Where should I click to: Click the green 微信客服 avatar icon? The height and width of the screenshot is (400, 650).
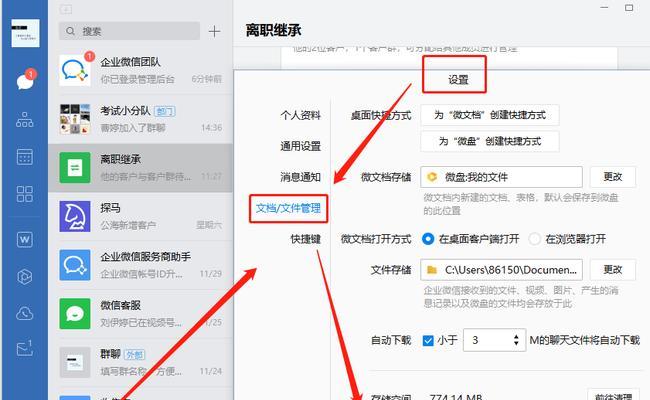click(x=75, y=314)
